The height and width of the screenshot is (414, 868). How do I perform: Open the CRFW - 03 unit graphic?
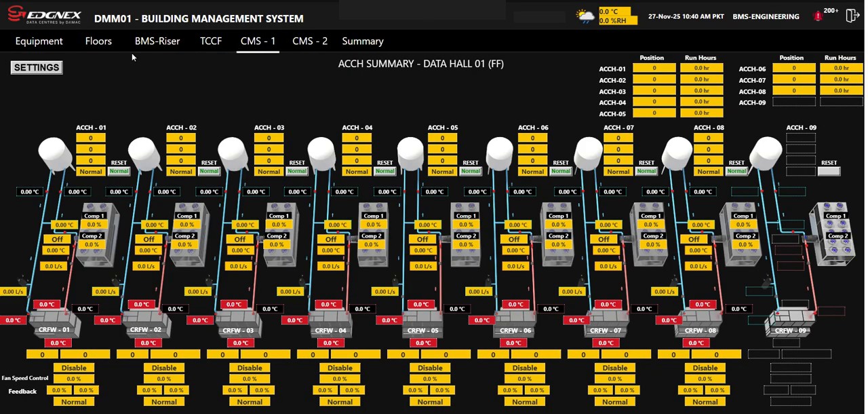pos(239,322)
